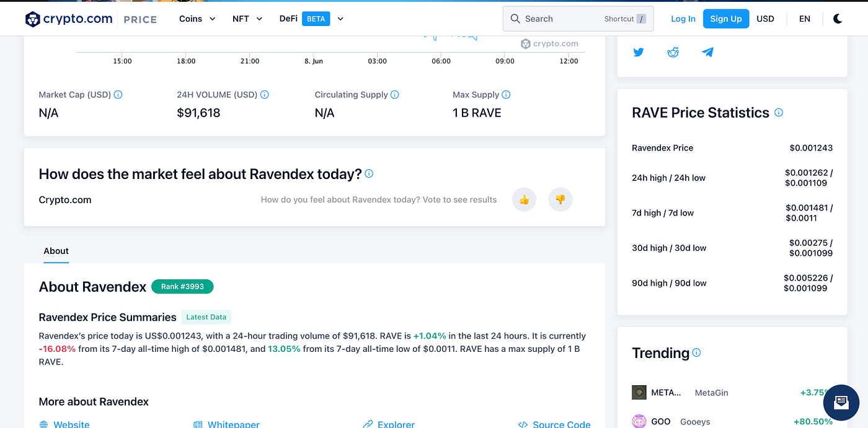Open the Telegram share icon

tap(707, 52)
